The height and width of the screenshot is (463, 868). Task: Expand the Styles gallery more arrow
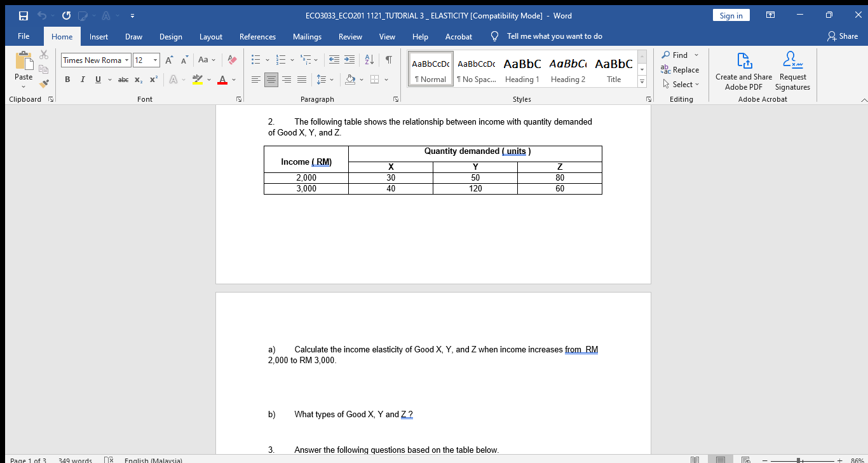click(x=641, y=82)
